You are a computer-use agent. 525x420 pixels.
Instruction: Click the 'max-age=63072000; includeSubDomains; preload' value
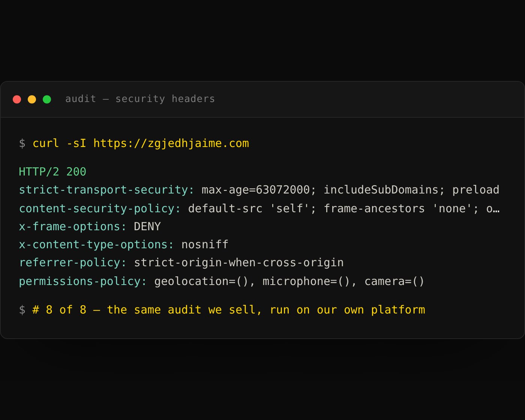350,190
